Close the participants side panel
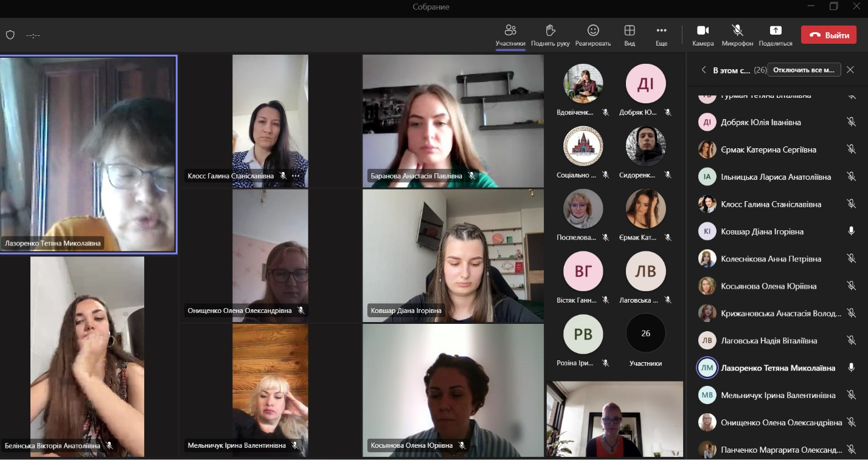868x460 pixels. tap(850, 70)
